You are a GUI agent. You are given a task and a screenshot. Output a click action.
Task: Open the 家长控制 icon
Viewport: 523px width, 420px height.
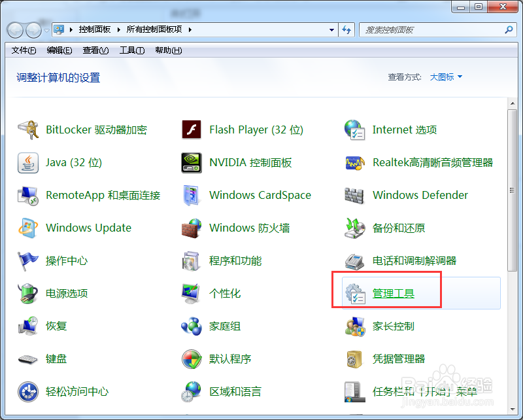(x=354, y=326)
